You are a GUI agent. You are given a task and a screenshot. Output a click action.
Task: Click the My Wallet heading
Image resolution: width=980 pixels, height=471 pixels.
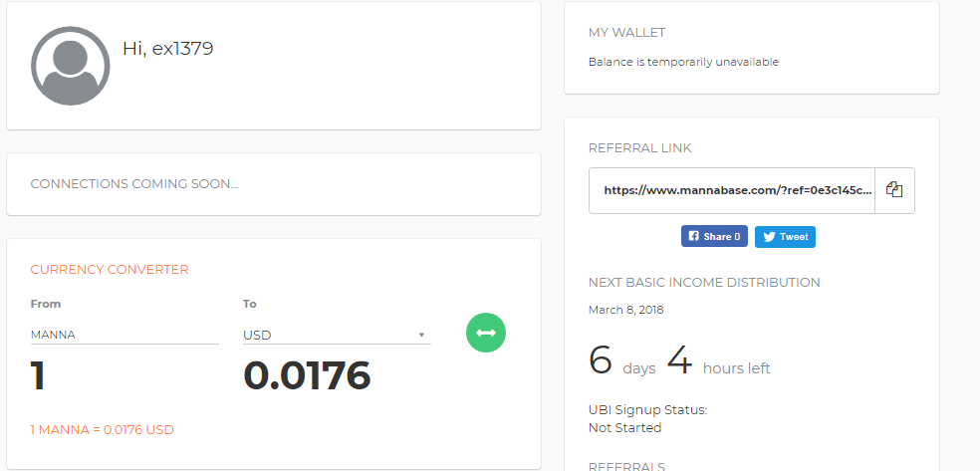pos(626,33)
